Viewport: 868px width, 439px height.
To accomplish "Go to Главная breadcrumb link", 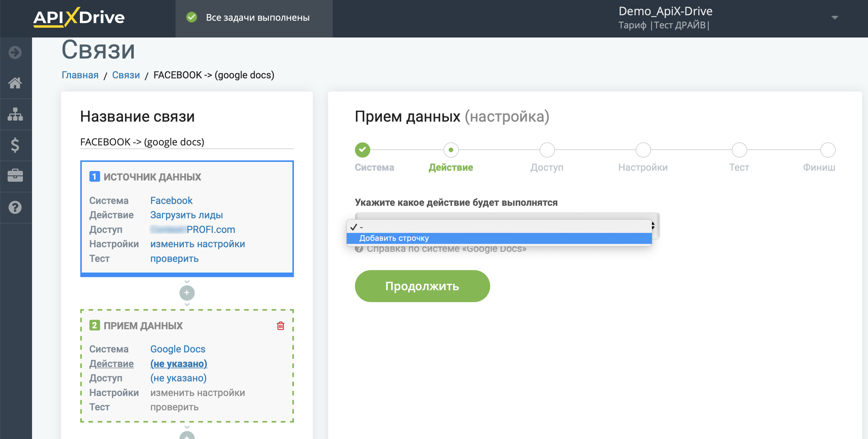I will tap(80, 75).
